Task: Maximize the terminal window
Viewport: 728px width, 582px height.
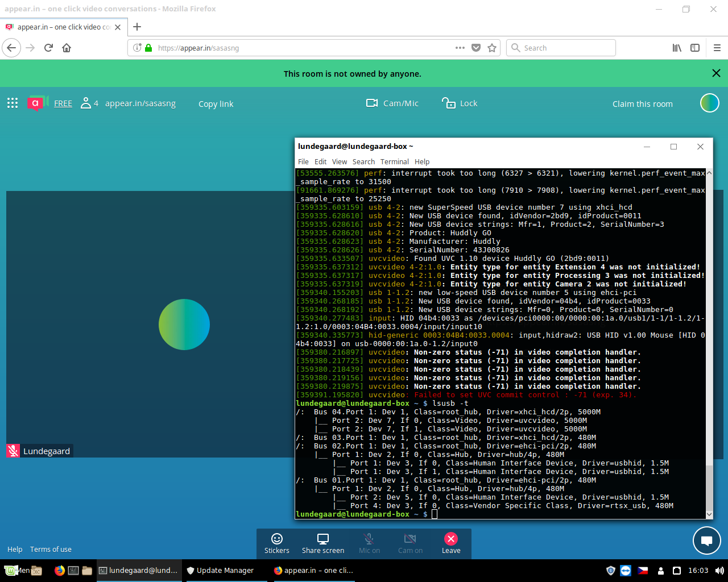Action: (673, 147)
